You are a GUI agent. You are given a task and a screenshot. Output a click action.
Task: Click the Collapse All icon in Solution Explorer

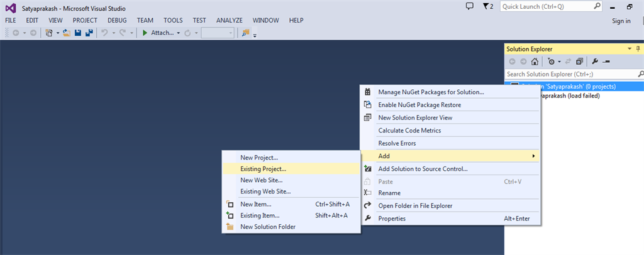(579, 62)
